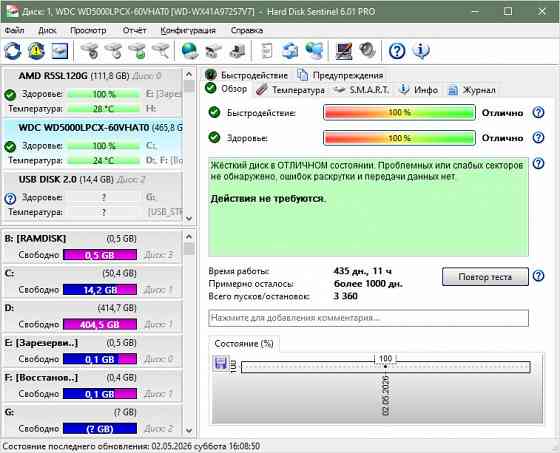Screen dimensions: 560x453
Task: Open the Отчёт menu
Action: [x=134, y=30]
